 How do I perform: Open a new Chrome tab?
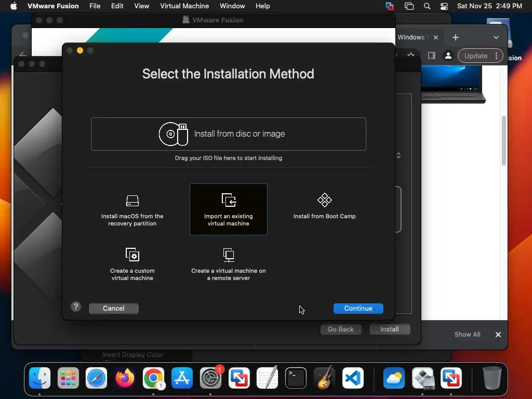point(456,37)
